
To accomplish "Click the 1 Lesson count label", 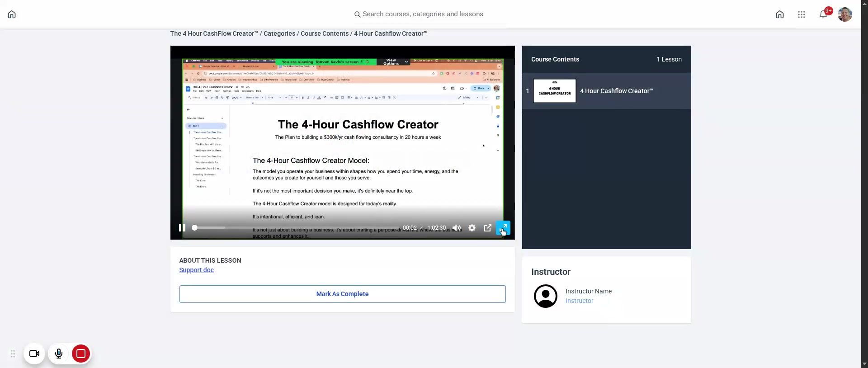I will click(x=669, y=59).
